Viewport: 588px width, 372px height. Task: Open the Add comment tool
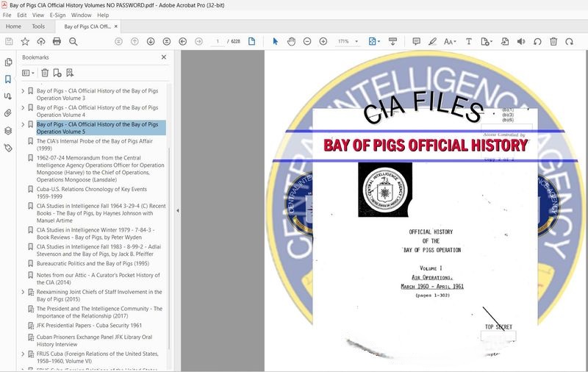point(416,41)
